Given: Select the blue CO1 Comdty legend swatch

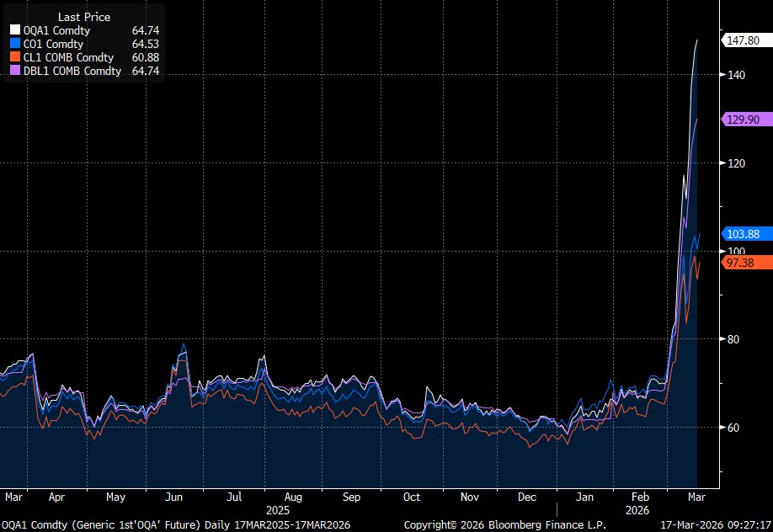Looking at the screenshot, I should click(x=14, y=44).
